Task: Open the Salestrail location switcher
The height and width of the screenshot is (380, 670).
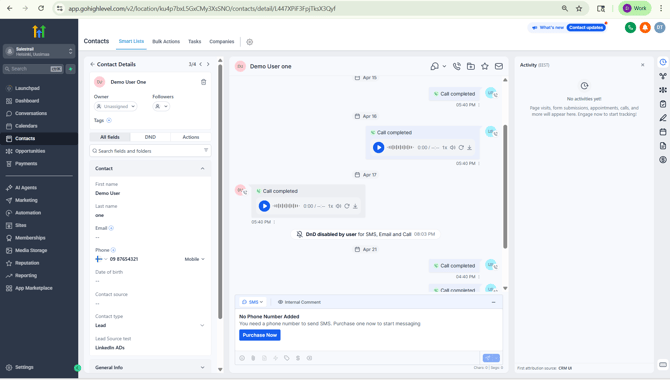Action: coord(39,51)
